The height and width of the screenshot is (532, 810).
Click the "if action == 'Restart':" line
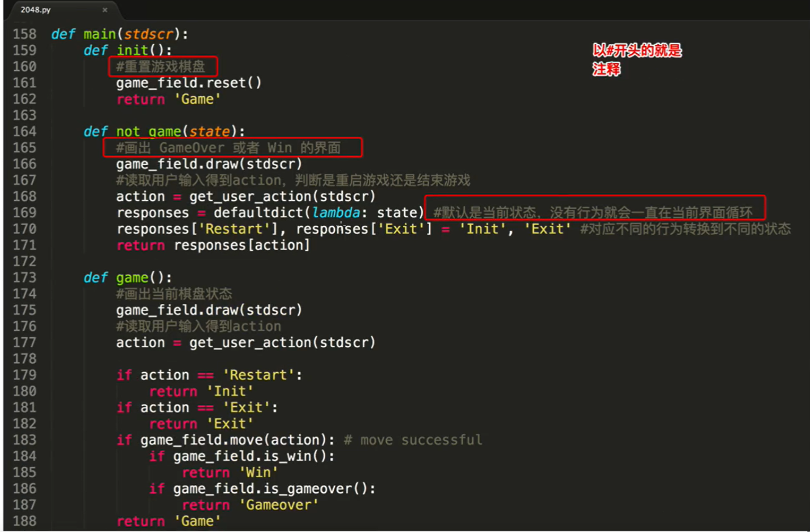click(209, 375)
